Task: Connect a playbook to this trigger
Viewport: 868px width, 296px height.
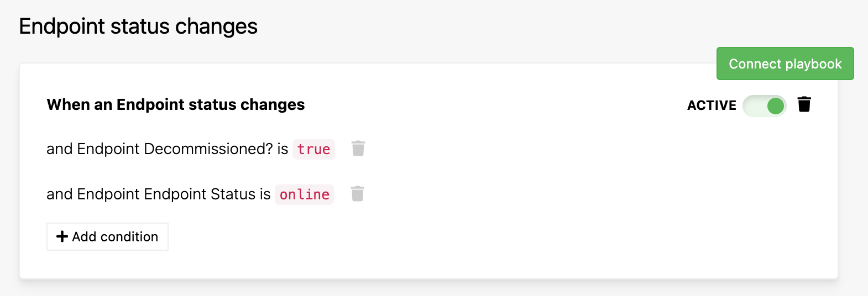Action: click(x=785, y=64)
